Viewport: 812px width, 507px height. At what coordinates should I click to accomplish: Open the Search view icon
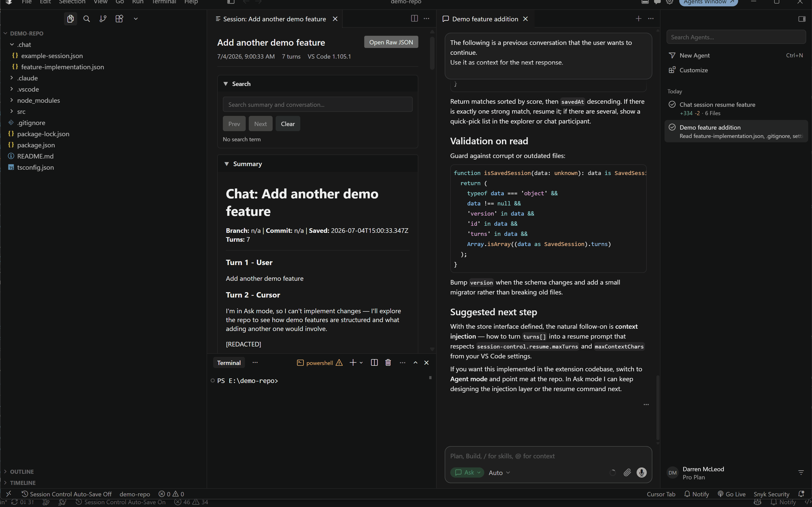pyautogui.click(x=87, y=19)
